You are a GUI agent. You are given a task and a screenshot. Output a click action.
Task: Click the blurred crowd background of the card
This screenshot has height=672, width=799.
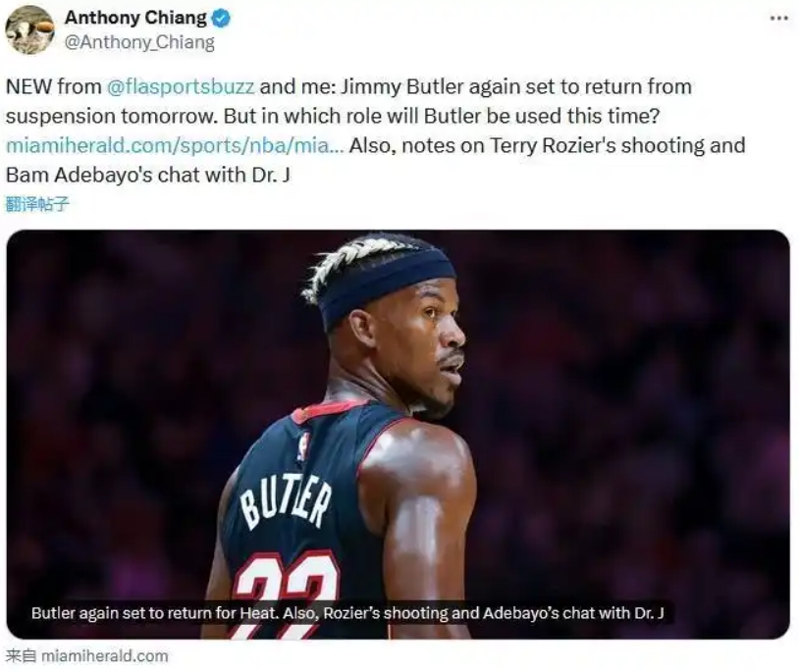pos(637,407)
